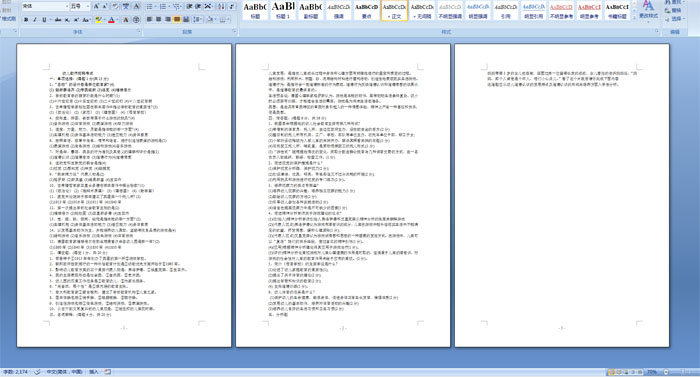The height and width of the screenshot is (377, 700).
Task: Click language indicator in status bar
Action: (x=65, y=372)
